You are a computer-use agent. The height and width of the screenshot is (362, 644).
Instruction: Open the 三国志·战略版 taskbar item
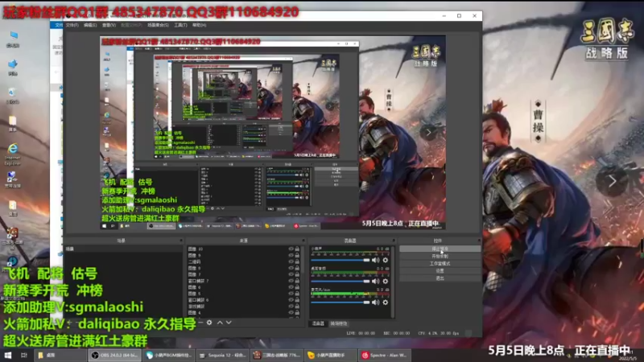[x=276, y=355]
